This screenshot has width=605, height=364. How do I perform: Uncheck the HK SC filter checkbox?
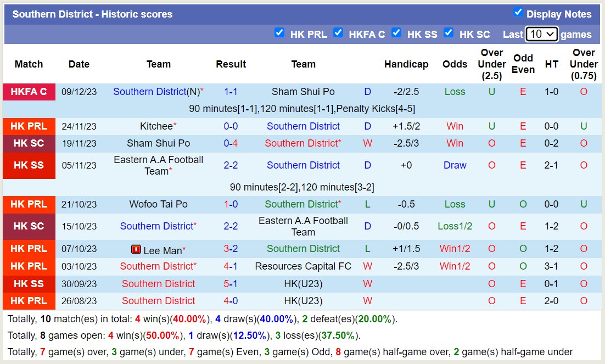[449, 33]
